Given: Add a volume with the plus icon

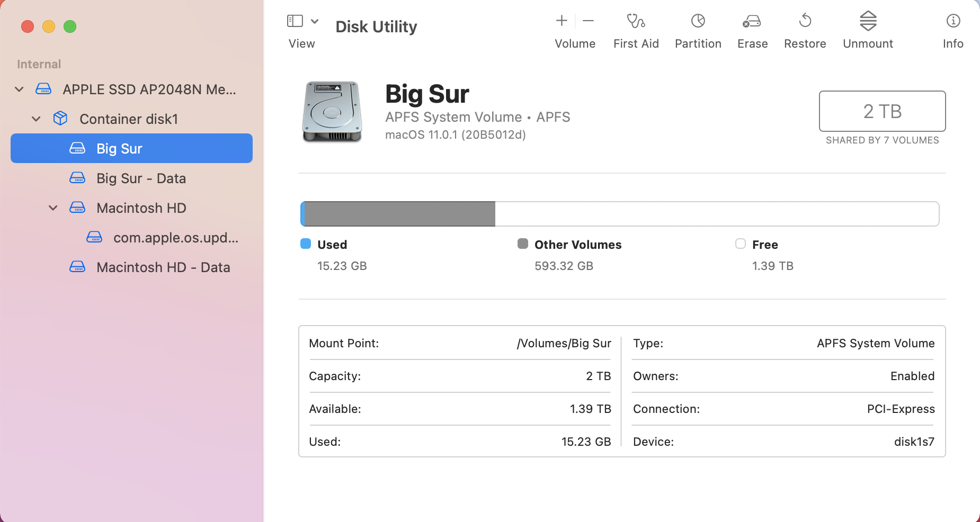Looking at the screenshot, I should [562, 21].
